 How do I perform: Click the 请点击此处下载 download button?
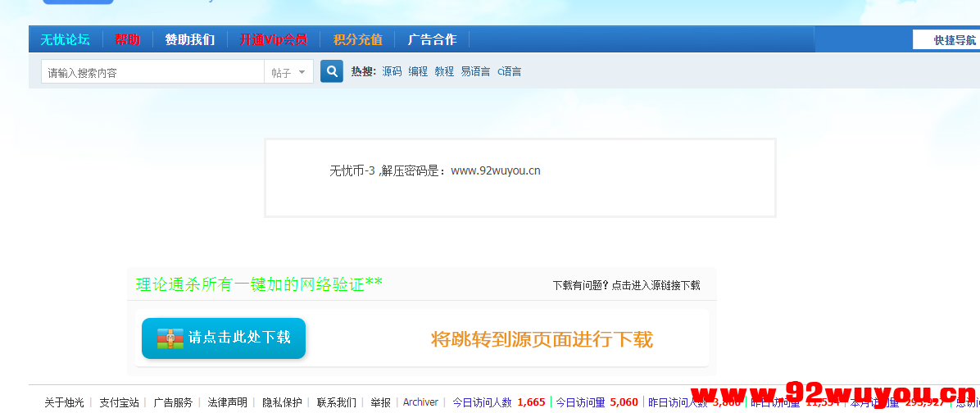[x=224, y=338]
